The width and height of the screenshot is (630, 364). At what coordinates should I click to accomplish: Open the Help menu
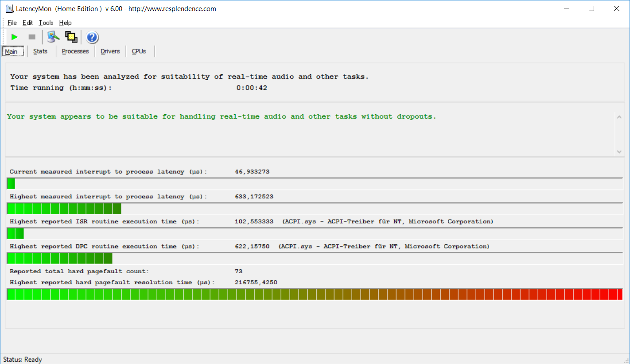[x=65, y=23]
